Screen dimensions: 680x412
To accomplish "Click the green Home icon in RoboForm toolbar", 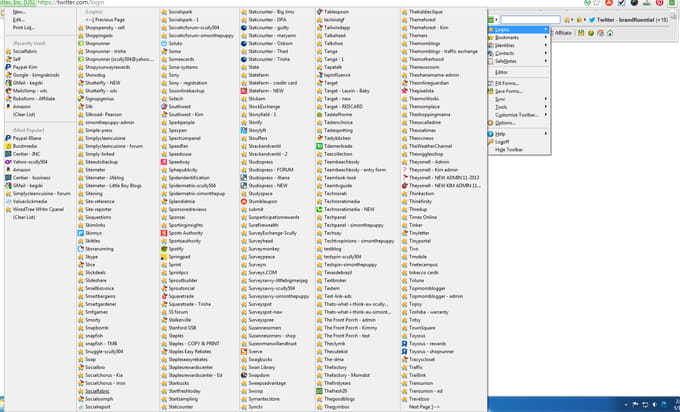I will 610,33.
